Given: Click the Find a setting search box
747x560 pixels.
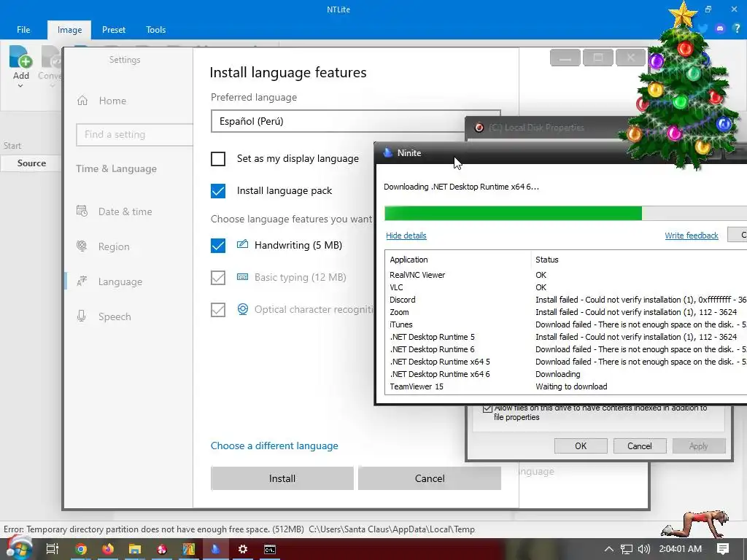Looking at the screenshot, I should pyautogui.click(x=134, y=135).
